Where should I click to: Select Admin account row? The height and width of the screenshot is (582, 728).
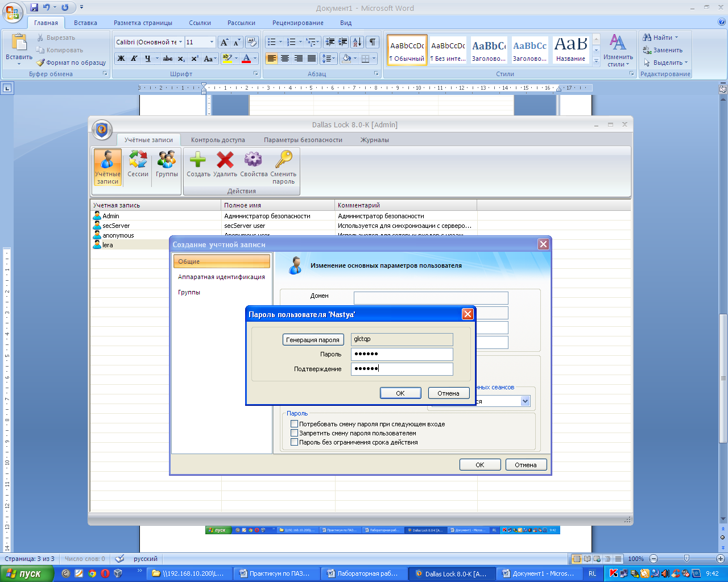[361, 216]
